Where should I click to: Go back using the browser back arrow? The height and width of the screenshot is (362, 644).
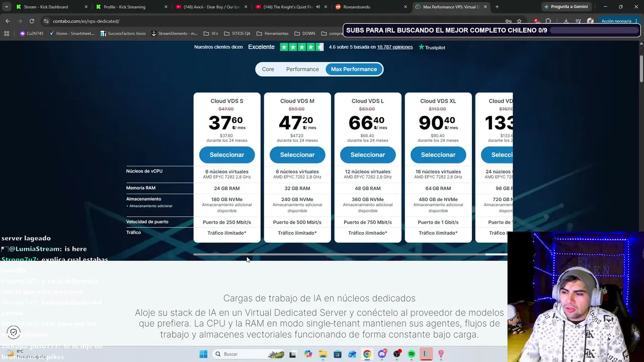pyautogui.click(x=8, y=21)
